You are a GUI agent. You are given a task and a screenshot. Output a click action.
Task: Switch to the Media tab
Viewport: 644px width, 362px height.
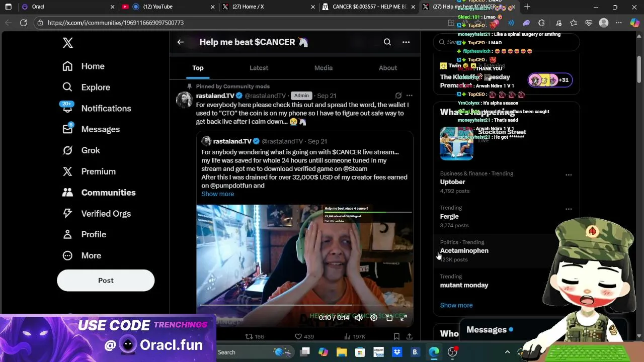(x=324, y=68)
